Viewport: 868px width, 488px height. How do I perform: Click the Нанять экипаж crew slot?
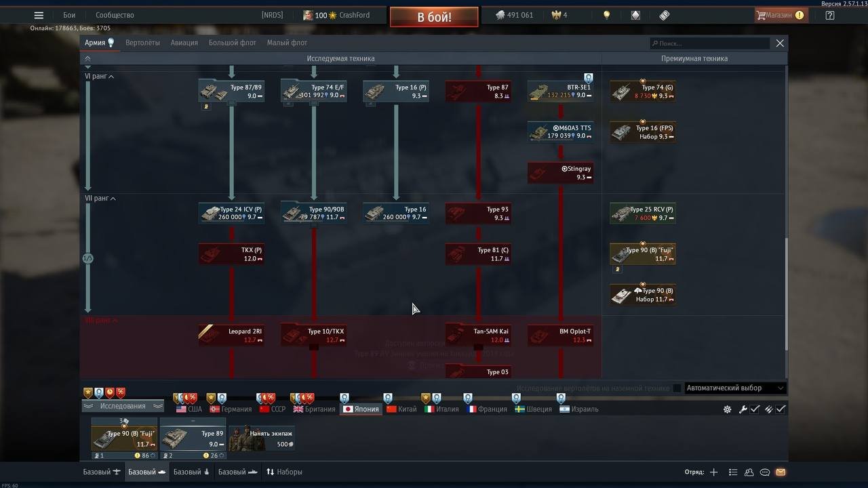point(262,439)
